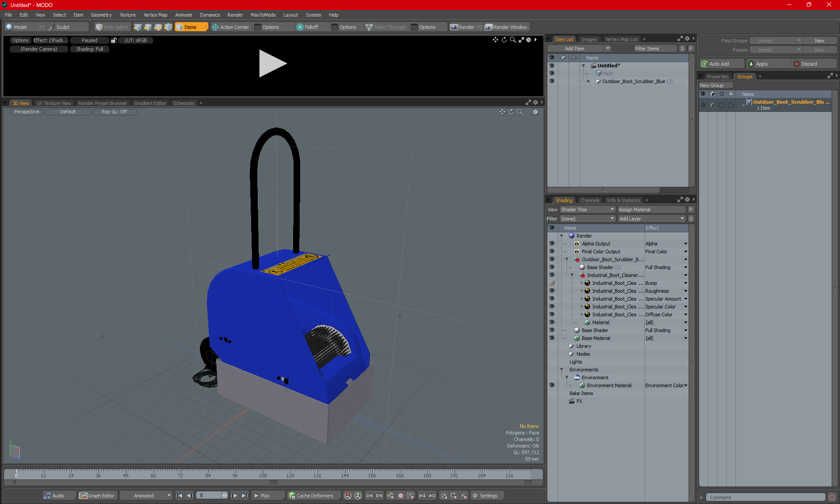The width and height of the screenshot is (840, 504).
Task: Click the 3D viewport zoom magnifier icon
Action: 520,112
